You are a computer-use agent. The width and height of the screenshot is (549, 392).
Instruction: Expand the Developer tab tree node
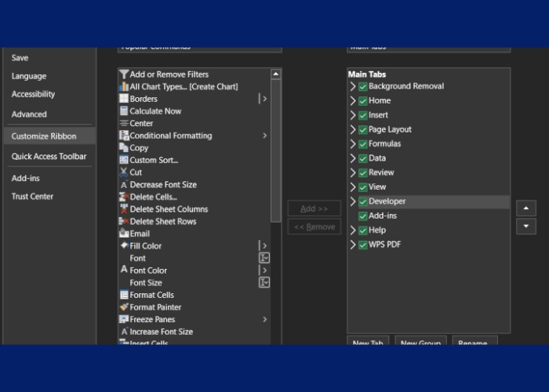353,201
